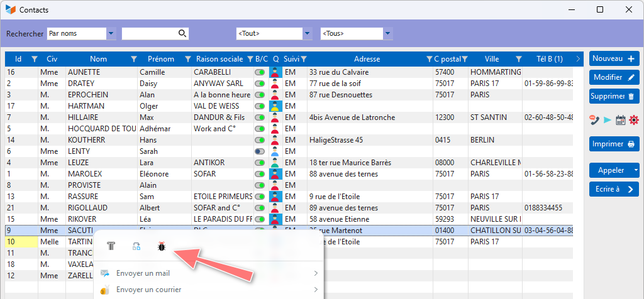Expand the <Tout> filter dropdown

tap(307, 33)
